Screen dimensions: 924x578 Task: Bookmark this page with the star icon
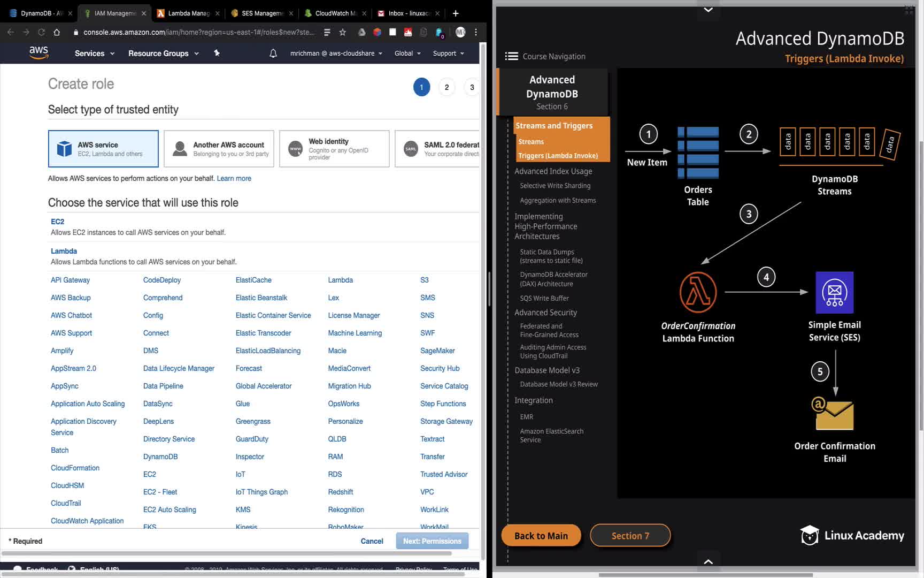(x=343, y=32)
